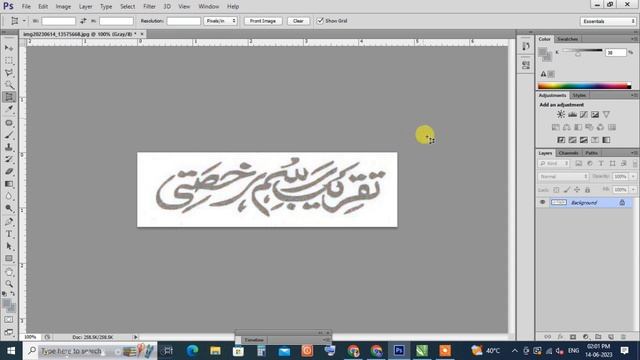Select the History Brush tool
640x360 pixels.
[9, 160]
